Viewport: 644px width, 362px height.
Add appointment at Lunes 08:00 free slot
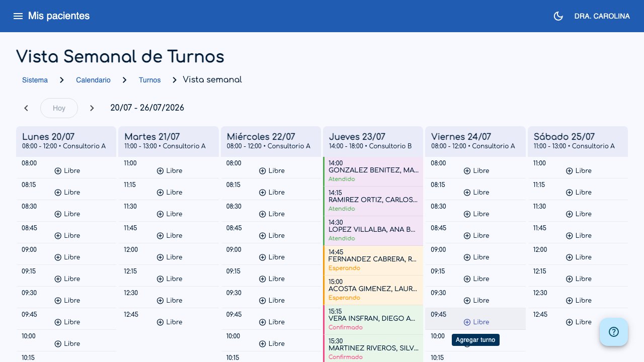coord(67,167)
